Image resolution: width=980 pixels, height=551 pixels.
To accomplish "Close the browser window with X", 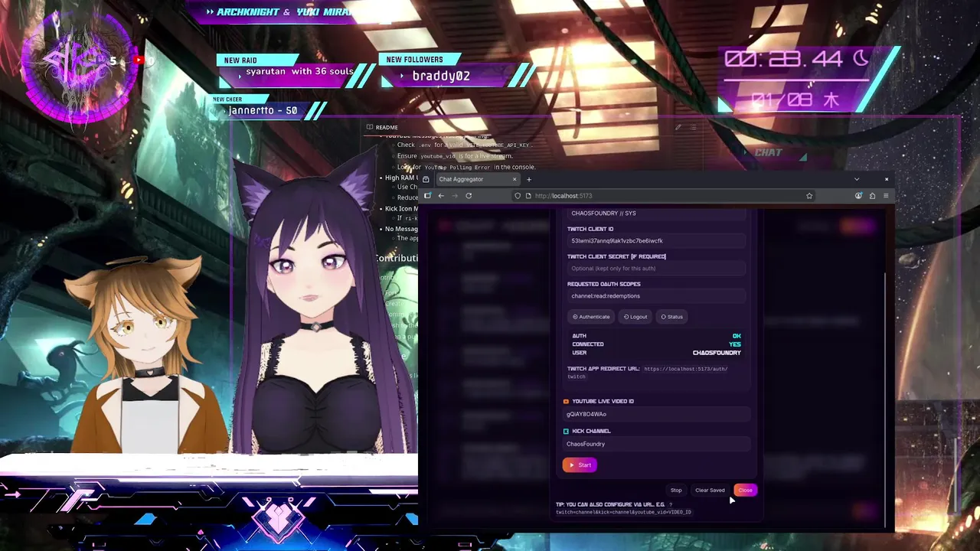I will pyautogui.click(x=887, y=179).
